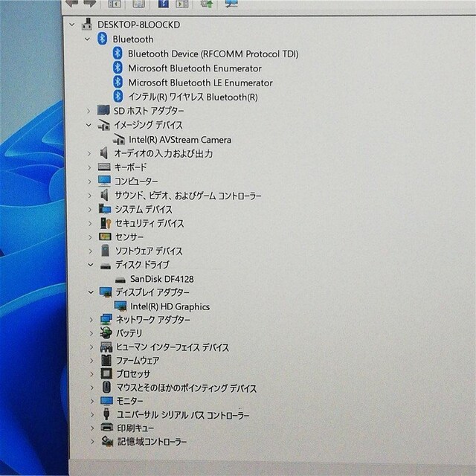476x476 pixels.
Task: Select Bluetooth Device (RFCOMM Protocol TDI)
Action: point(213,54)
